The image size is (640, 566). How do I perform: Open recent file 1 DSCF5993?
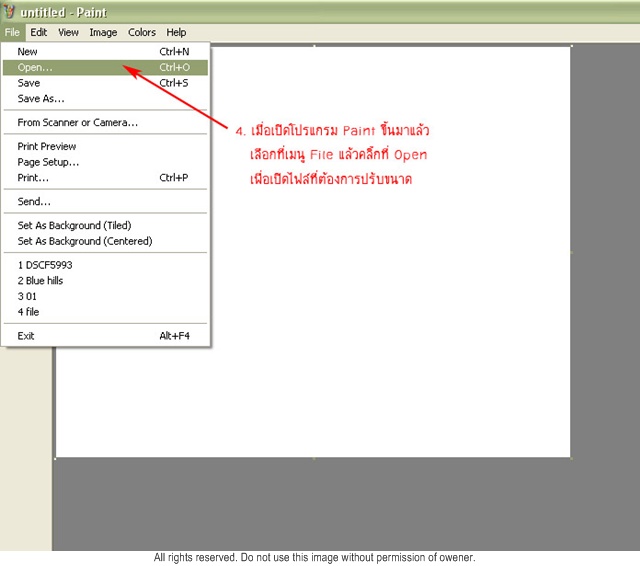105,265
